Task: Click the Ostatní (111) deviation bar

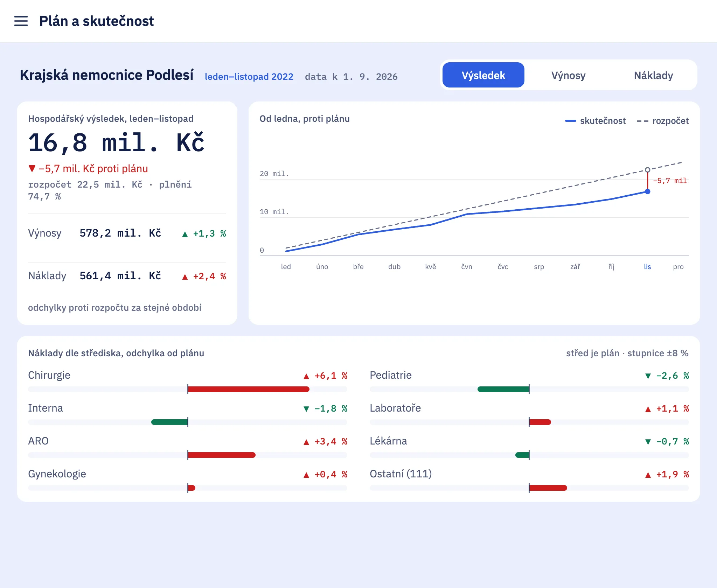Action: point(548,488)
